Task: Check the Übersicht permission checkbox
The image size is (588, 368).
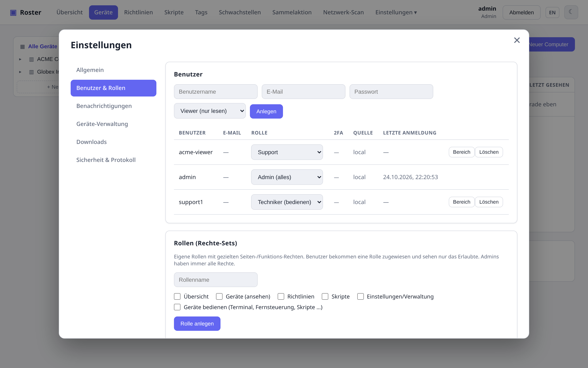Action: [x=177, y=296]
